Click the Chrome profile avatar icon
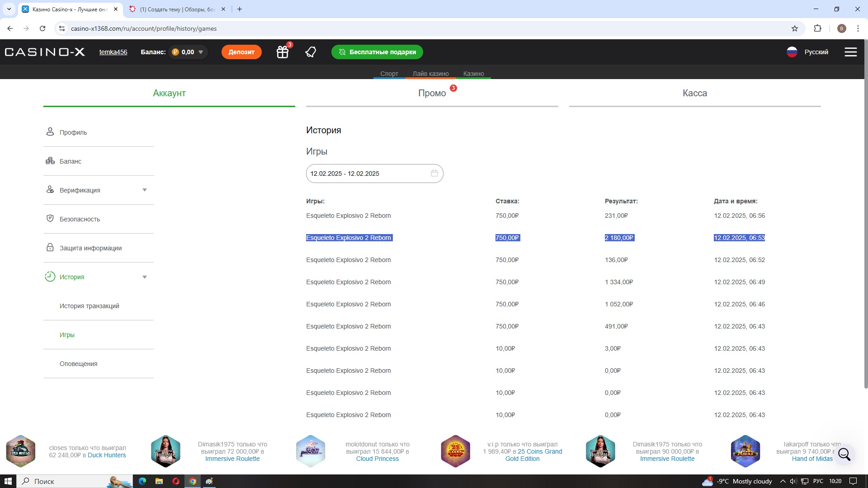The height and width of the screenshot is (488, 868). (x=841, y=28)
